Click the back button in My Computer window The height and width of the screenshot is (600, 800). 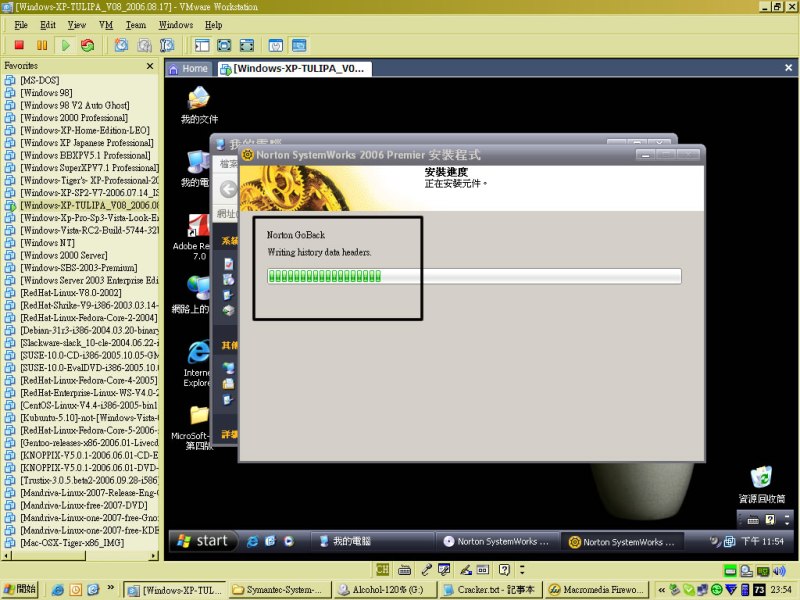point(228,189)
